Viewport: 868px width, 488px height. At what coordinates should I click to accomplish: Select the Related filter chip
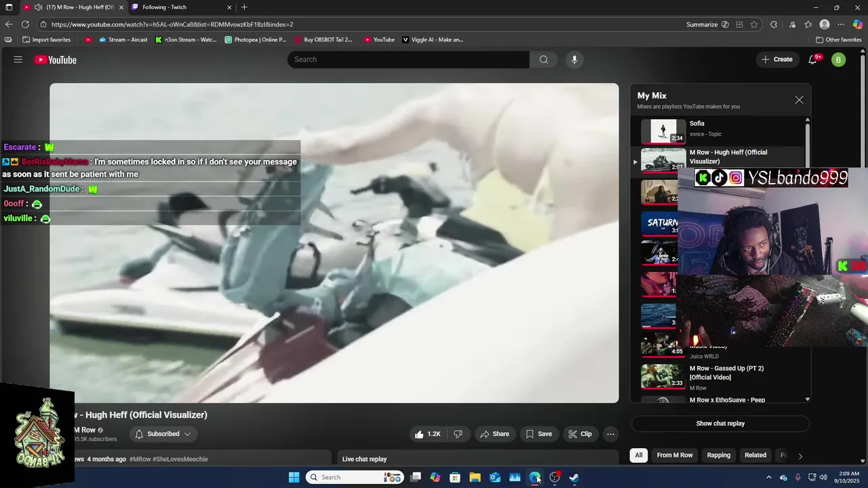point(755,455)
